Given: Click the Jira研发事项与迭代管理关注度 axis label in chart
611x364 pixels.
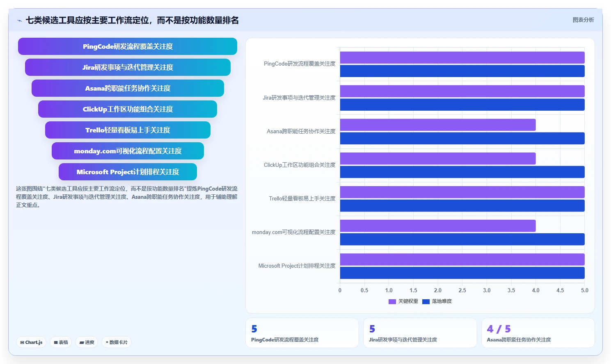Looking at the screenshot, I should [x=299, y=98].
